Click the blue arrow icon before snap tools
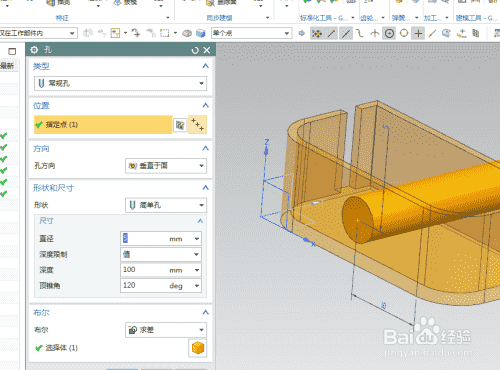This screenshot has height=370, width=500. (x=302, y=33)
